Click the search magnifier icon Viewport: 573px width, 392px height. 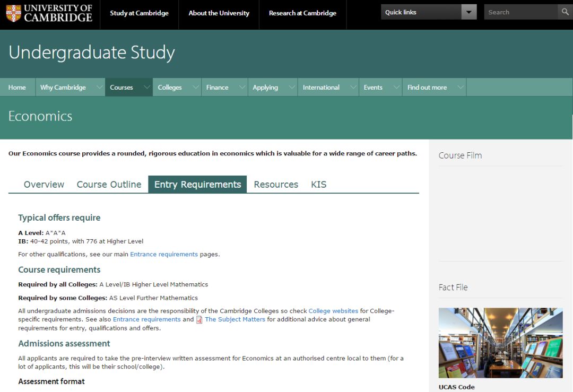[565, 12]
